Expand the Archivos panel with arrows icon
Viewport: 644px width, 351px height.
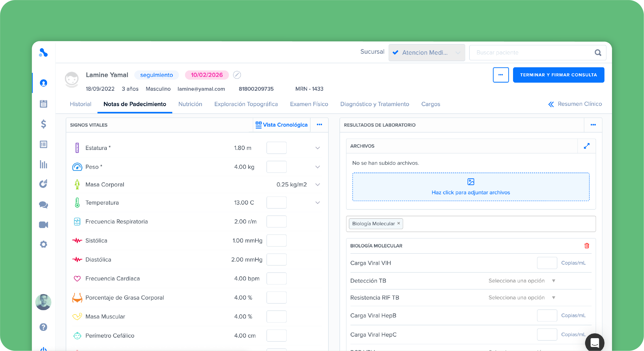tap(587, 146)
